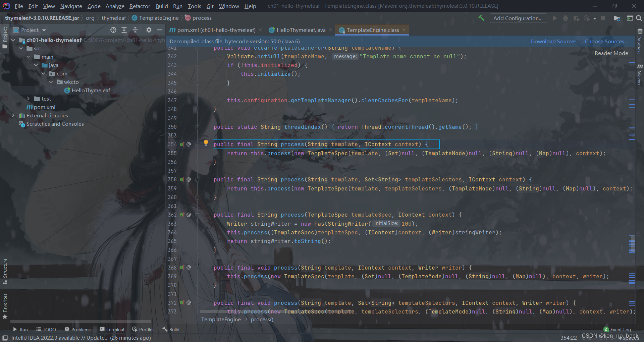The height and width of the screenshot is (342, 644).
Task: Click the Debug bug icon in toolbar
Action: click(x=566, y=18)
